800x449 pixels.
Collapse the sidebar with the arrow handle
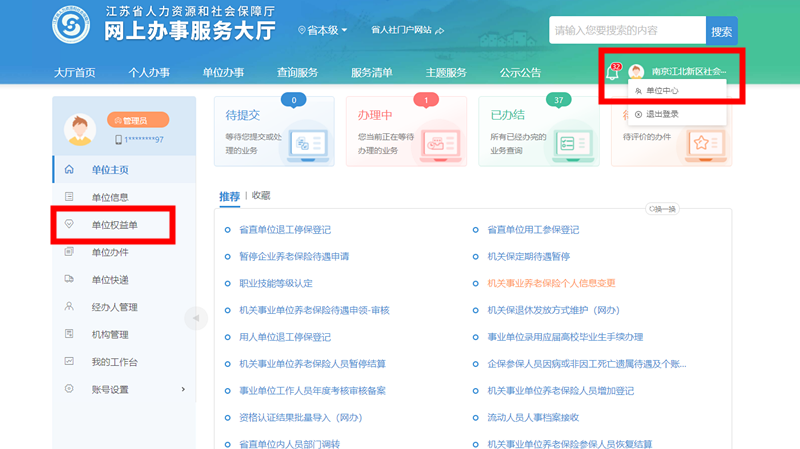(195, 318)
